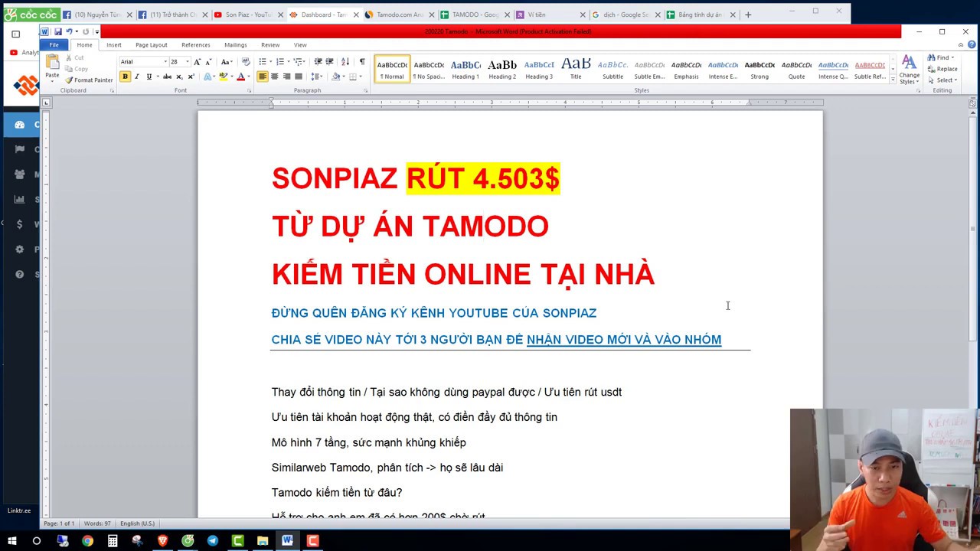Open font color dropdown arrow
Screen dimensions: 980x551
249,77
